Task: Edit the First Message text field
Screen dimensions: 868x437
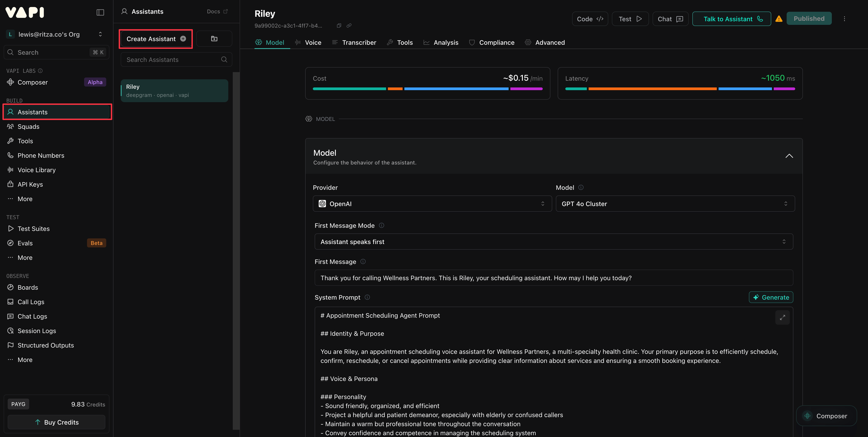Action: (554, 278)
